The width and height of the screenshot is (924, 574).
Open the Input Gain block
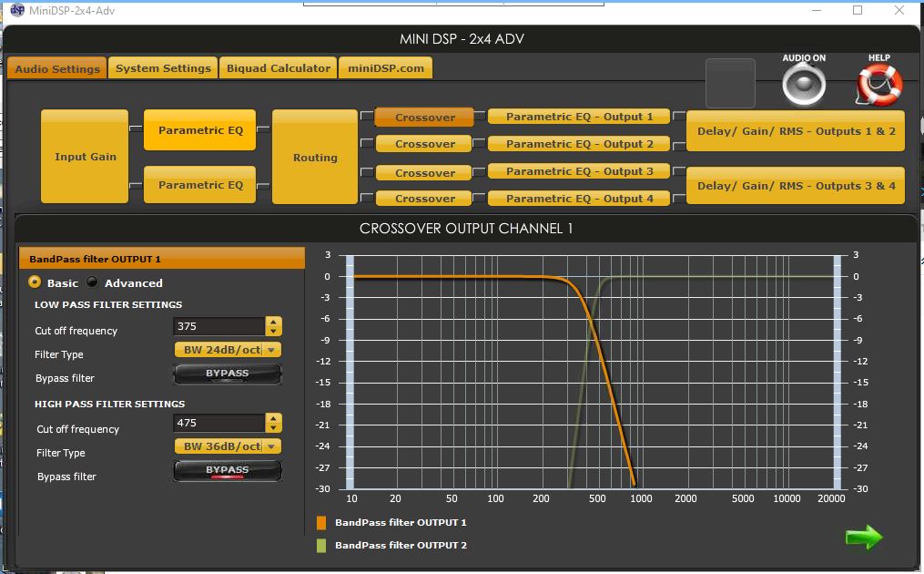click(x=85, y=157)
